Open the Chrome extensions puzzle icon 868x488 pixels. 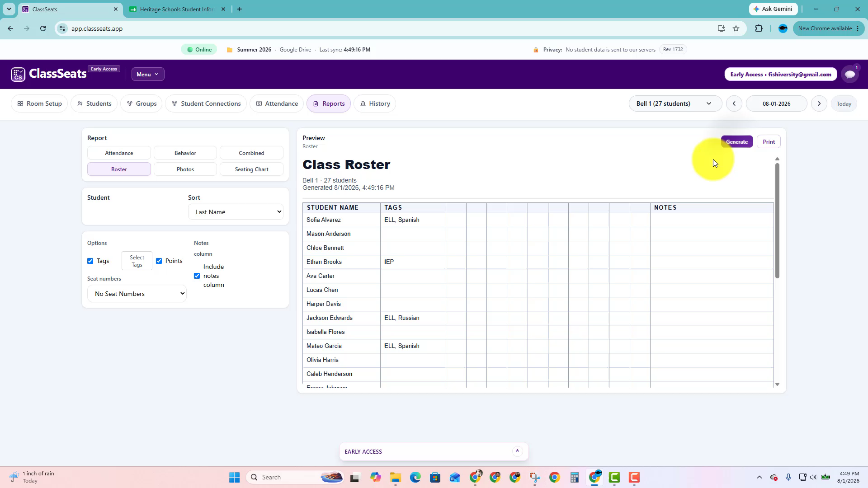pos(759,28)
